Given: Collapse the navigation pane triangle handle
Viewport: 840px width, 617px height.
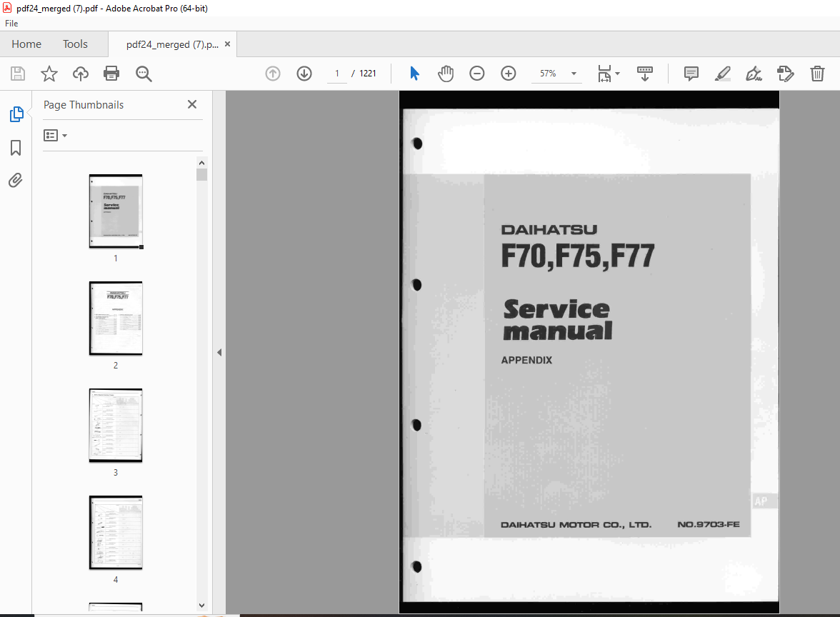Looking at the screenshot, I should 219,353.
